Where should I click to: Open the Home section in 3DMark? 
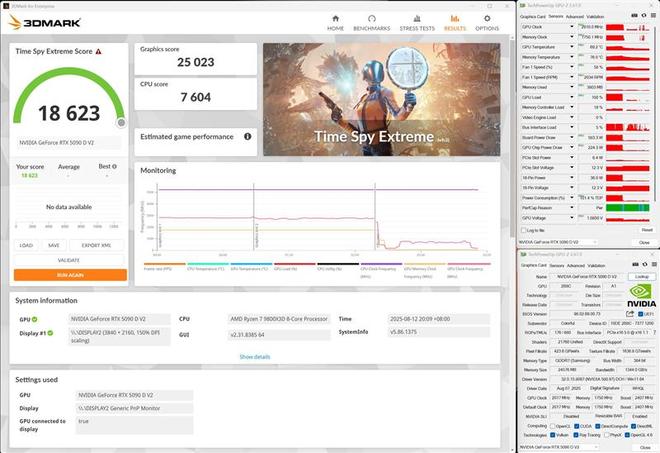[x=335, y=22]
